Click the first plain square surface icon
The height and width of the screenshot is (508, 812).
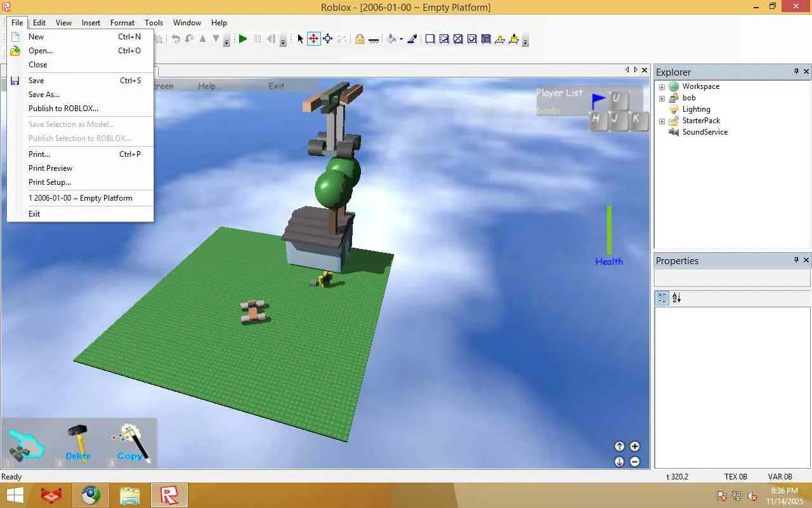click(x=430, y=39)
